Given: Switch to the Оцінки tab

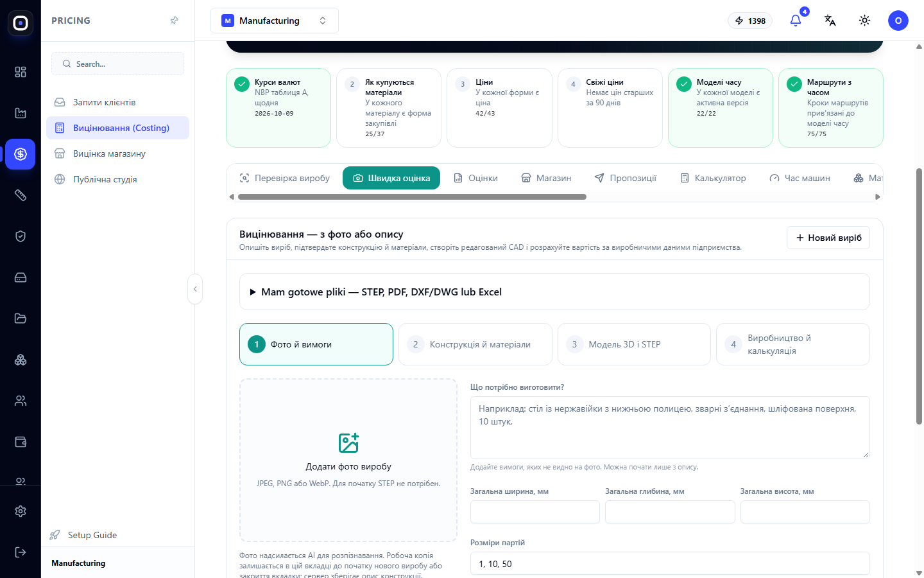Looking at the screenshot, I should [x=475, y=178].
